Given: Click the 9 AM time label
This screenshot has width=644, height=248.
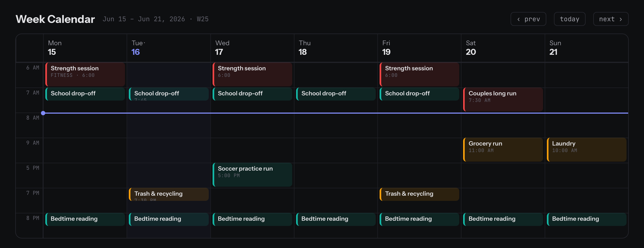Looking at the screenshot, I should [33, 143].
